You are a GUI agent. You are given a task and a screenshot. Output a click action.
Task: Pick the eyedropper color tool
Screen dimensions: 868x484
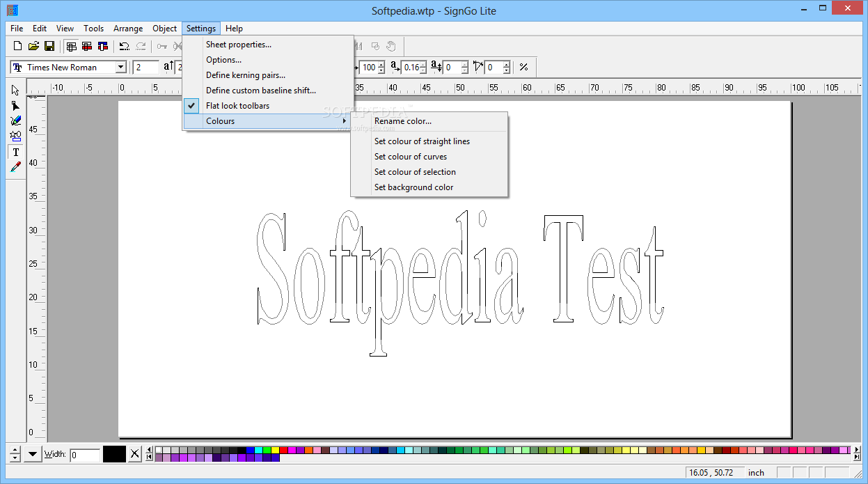coord(15,167)
